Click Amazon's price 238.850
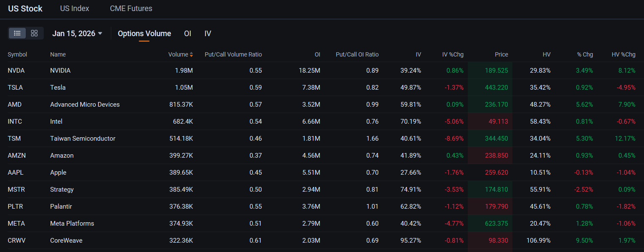This screenshot has width=644, height=252. pyautogui.click(x=496, y=156)
